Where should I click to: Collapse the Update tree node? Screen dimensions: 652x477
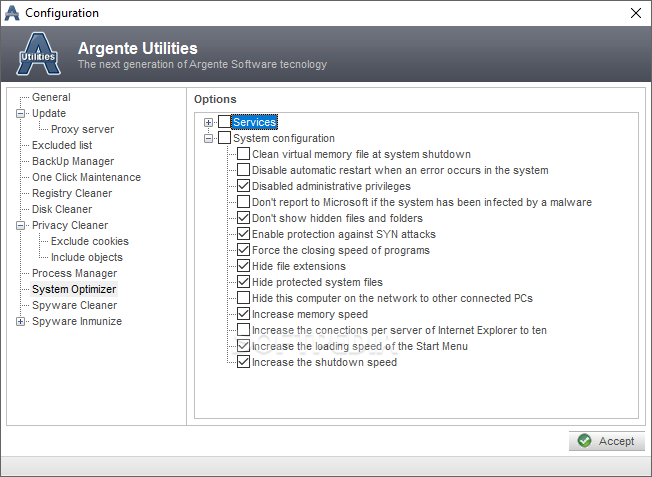[x=20, y=113]
